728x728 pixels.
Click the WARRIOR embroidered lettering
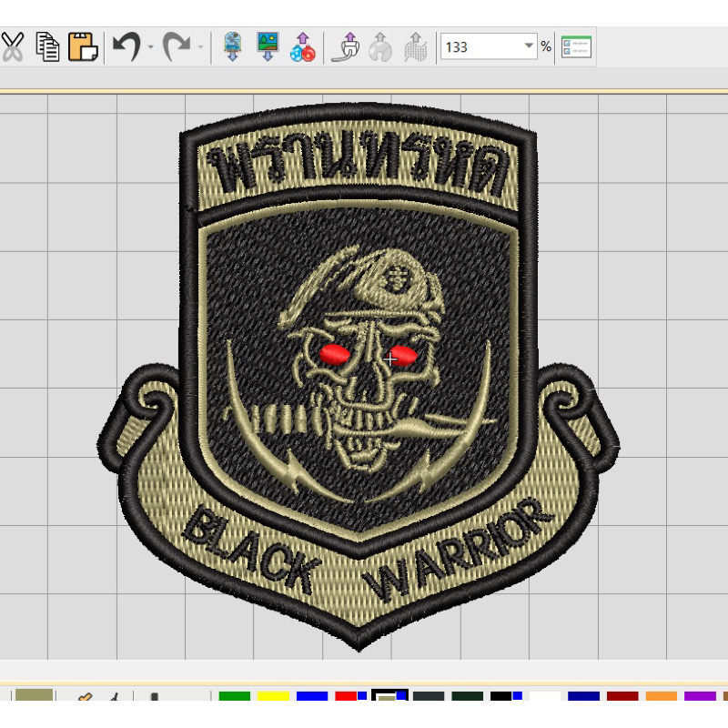point(459,551)
